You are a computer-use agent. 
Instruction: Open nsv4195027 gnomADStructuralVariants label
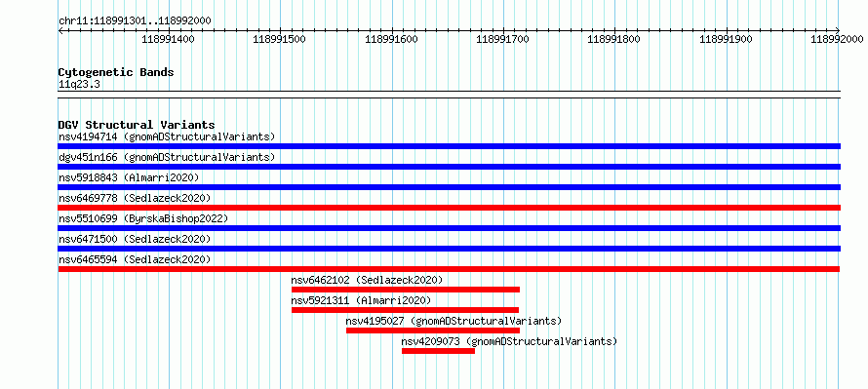454,321
